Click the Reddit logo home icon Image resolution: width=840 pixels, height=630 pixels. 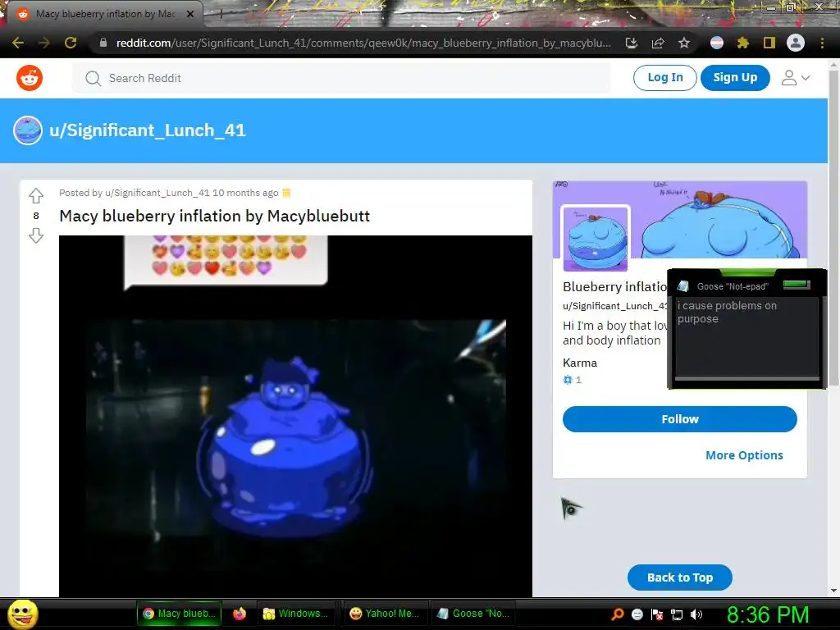pos(30,78)
